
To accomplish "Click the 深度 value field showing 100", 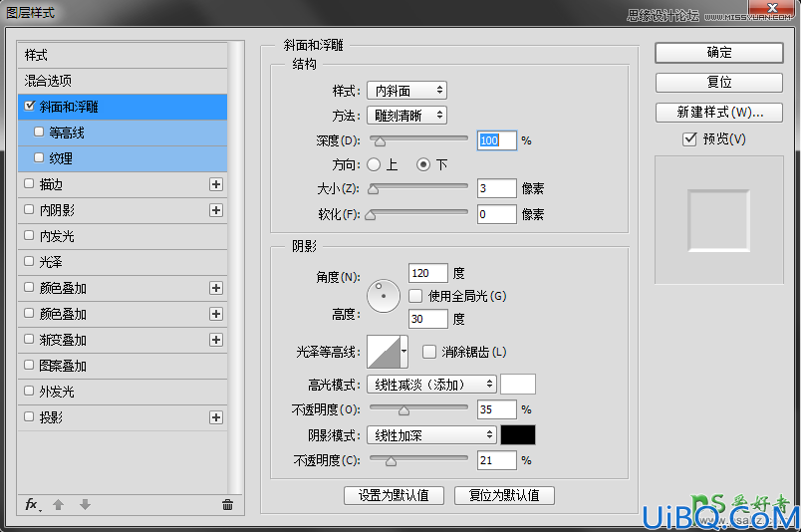I will [x=496, y=140].
